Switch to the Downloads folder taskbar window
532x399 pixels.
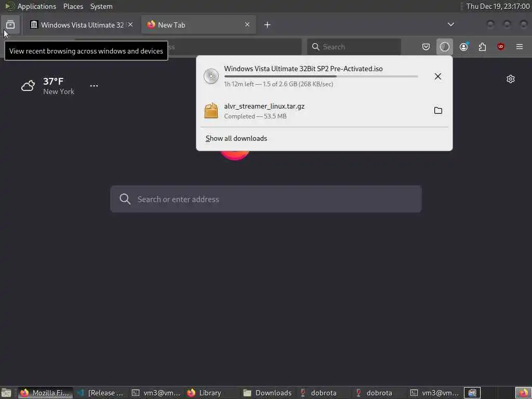[268, 393]
